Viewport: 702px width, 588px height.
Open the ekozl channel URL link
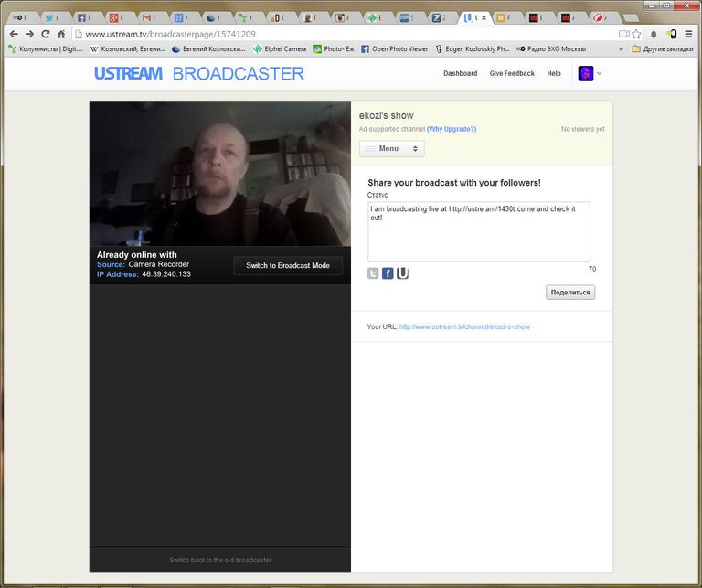pos(464,326)
